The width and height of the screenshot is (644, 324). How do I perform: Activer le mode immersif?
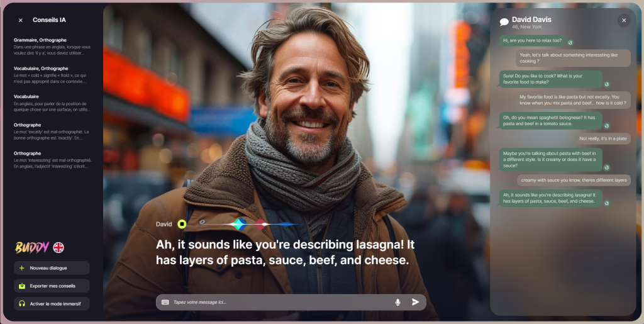[x=52, y=304]
